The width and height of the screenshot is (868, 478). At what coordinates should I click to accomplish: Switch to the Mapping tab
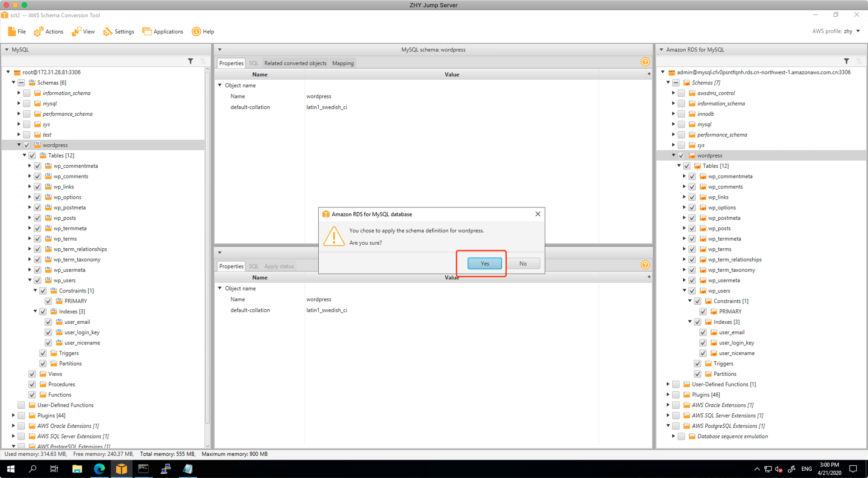343,63
